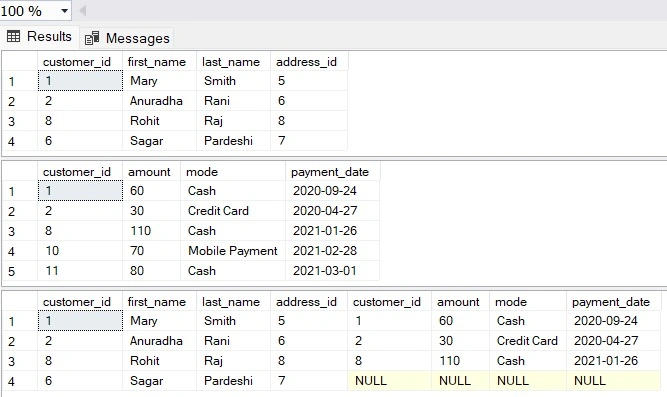This screenshot has width=667, height=397.
Task: Click '2020-09-24' in the second grid
Action: tap(332, 191)
